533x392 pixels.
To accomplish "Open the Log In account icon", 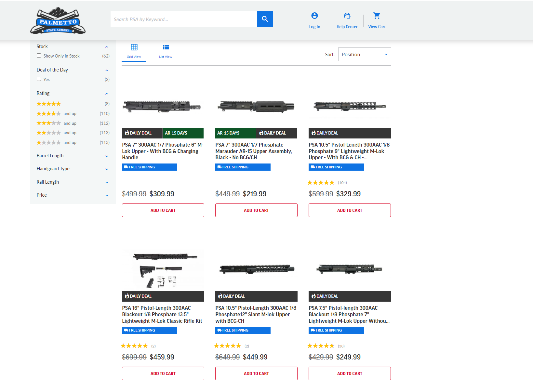I will [x=314, y=16].
